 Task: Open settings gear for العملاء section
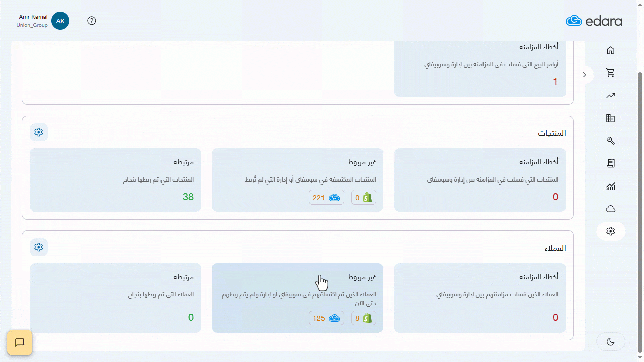(x=39, y=247)
